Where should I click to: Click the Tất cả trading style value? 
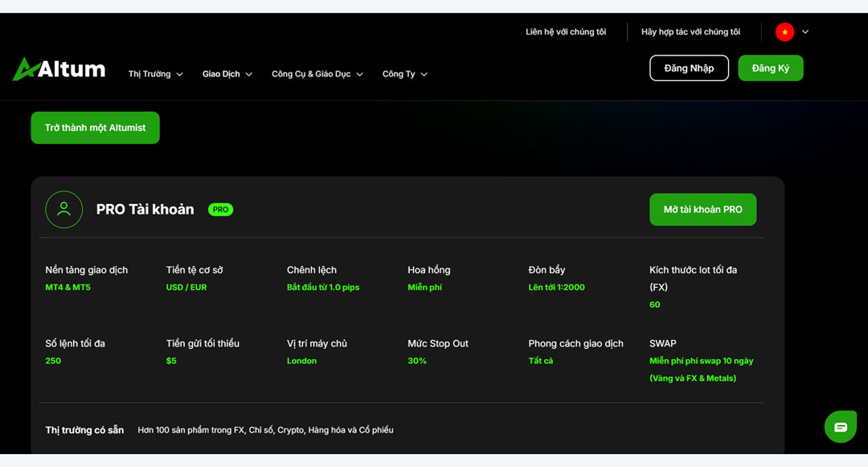click(x=541, y=361)
